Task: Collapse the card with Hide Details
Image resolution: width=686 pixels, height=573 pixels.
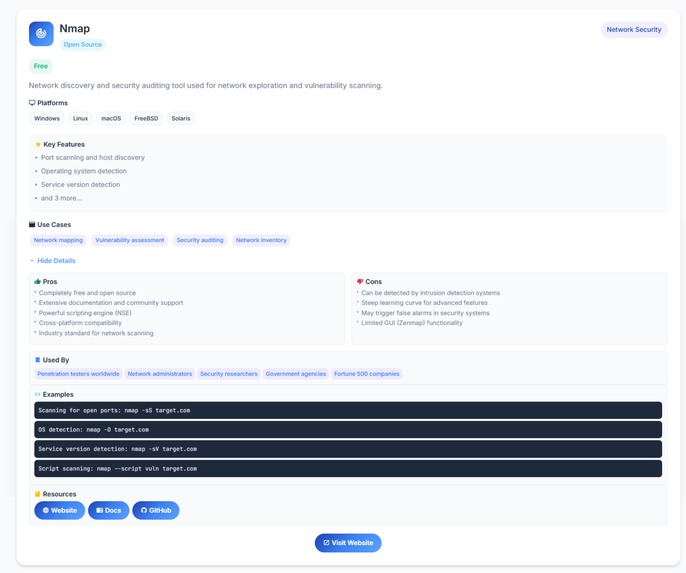Action: (x=52, y=260)
